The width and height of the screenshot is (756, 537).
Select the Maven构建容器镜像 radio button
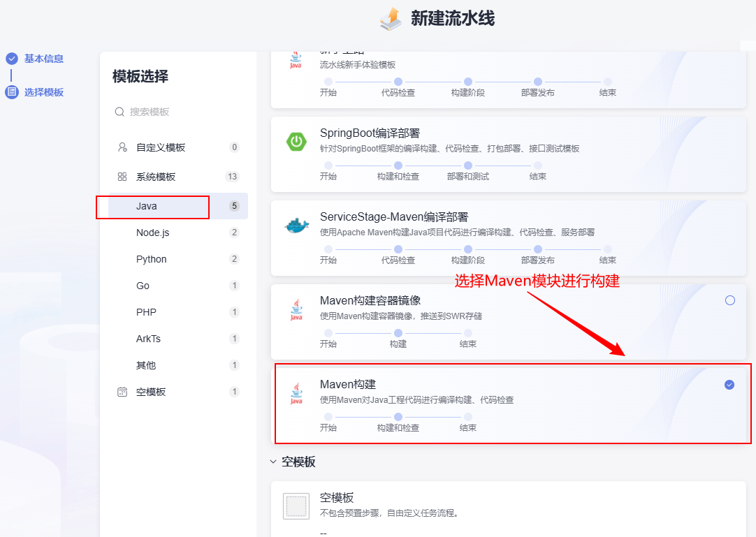click(x=730, y=300)
